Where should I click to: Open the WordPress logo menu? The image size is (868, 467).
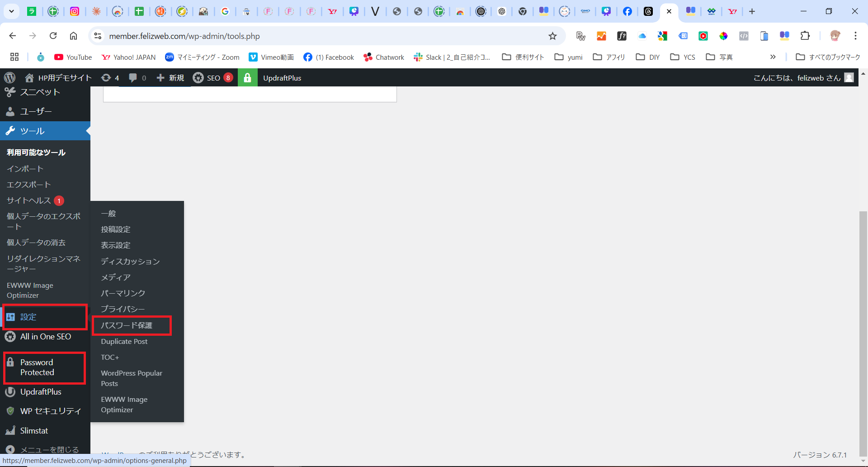(x=10, y=78)
